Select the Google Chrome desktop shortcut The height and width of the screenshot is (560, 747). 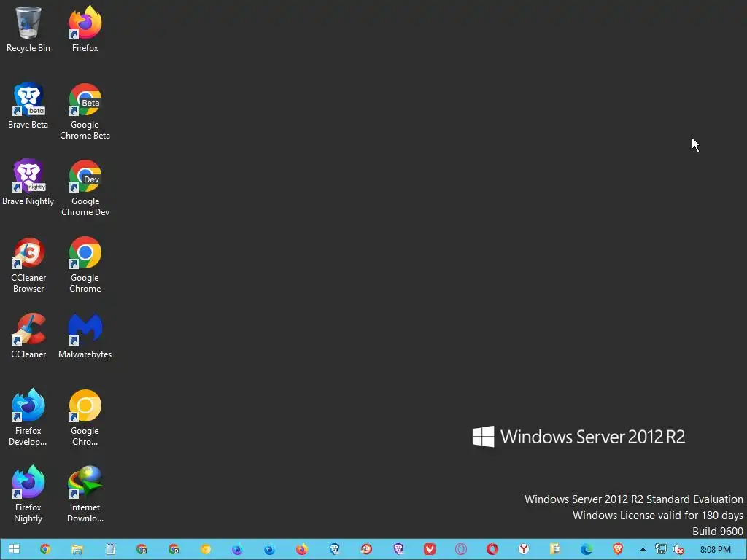pyautogui.click(x=85, y=265)
